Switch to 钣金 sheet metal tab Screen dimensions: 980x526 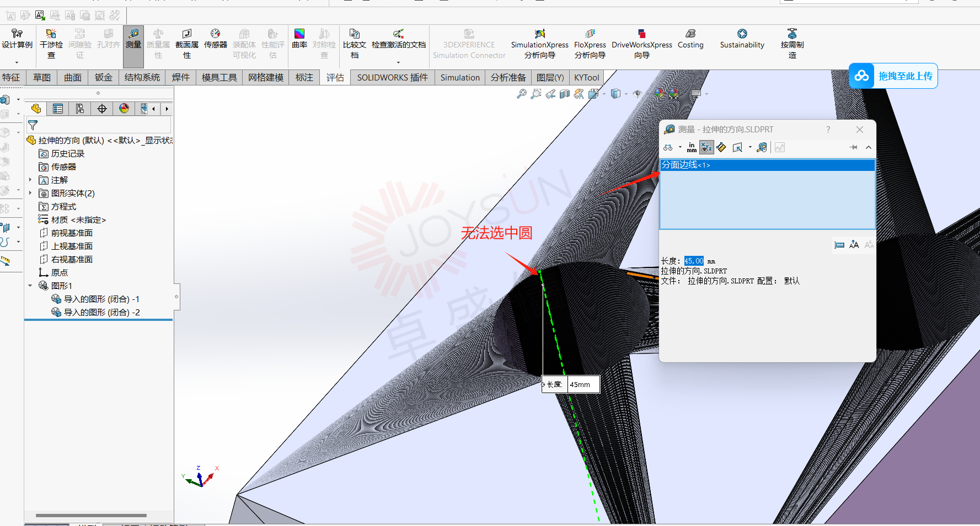(104, 78)
